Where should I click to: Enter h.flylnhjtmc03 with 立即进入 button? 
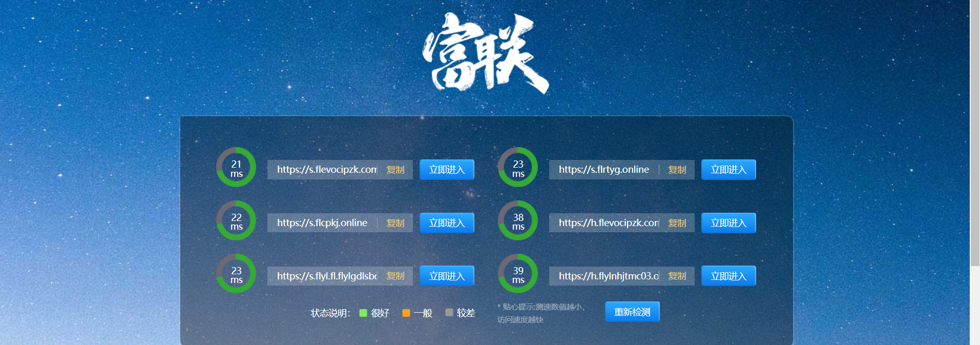pos(728,276)
